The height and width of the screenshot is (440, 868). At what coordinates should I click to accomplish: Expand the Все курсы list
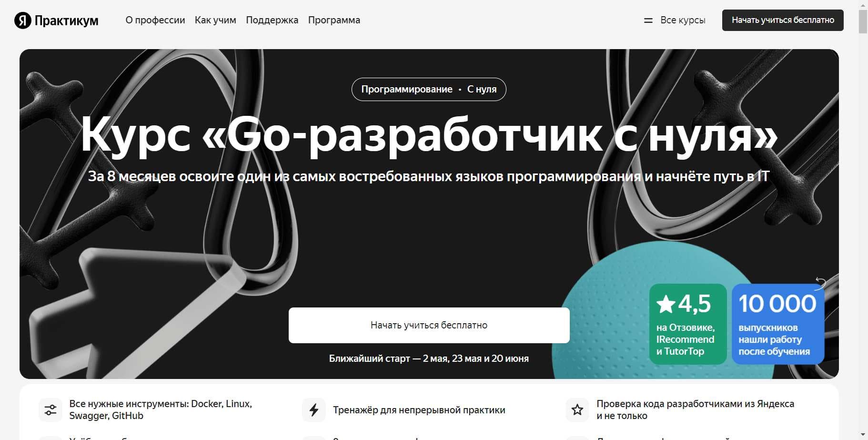pyautogui.click(x=683, y=20)
